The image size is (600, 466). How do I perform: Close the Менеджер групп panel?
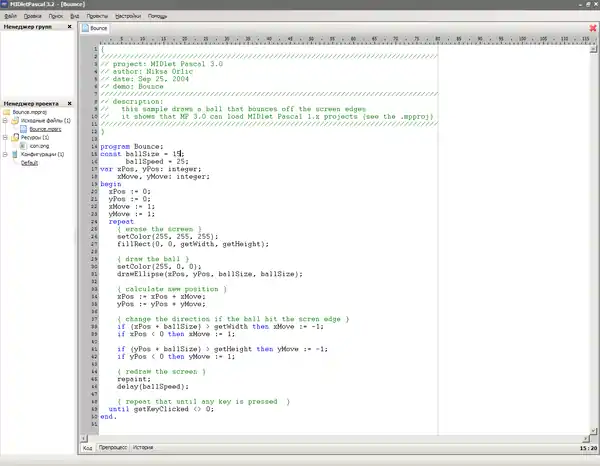69,27
